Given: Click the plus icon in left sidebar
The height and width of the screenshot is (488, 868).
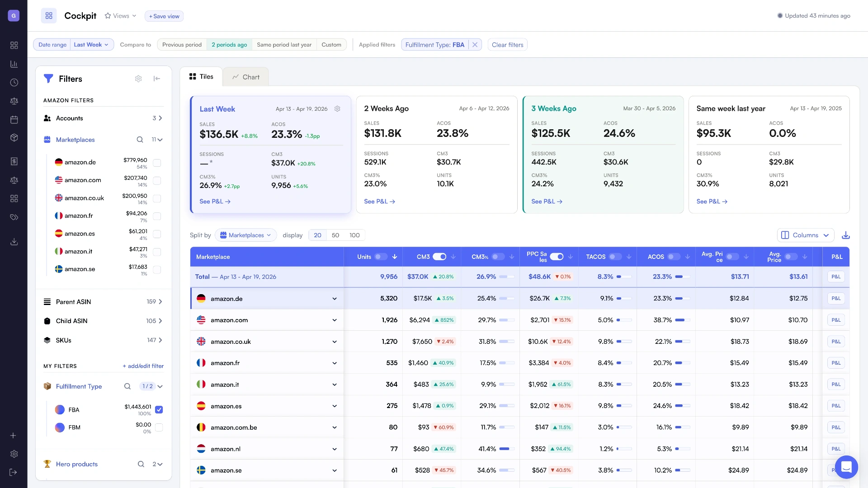Looking at the screenshot, I should [x=13, y=436].
